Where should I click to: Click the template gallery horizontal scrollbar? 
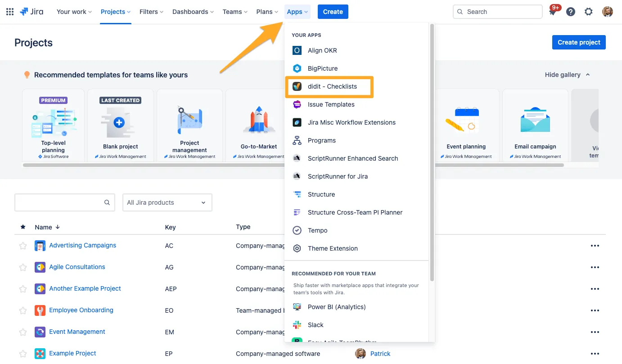[293, 165]
